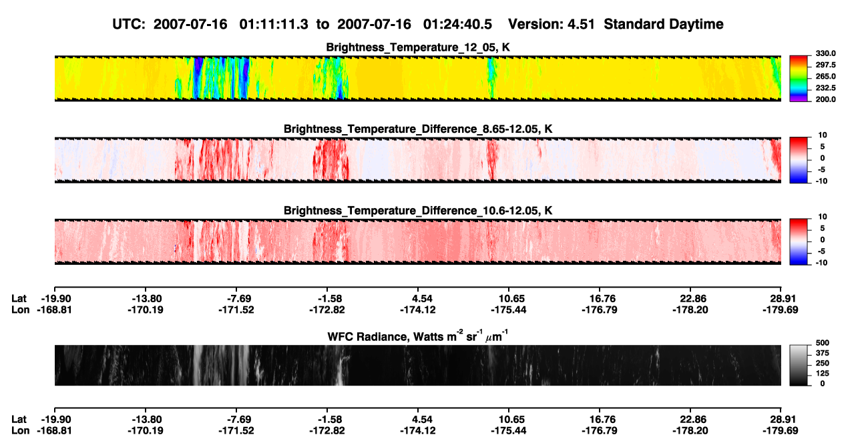Click the 8.65-12.05 temperature difference image strip
Image resolution: width=868 pixels, height=445 pixels.
coord(417,159)
